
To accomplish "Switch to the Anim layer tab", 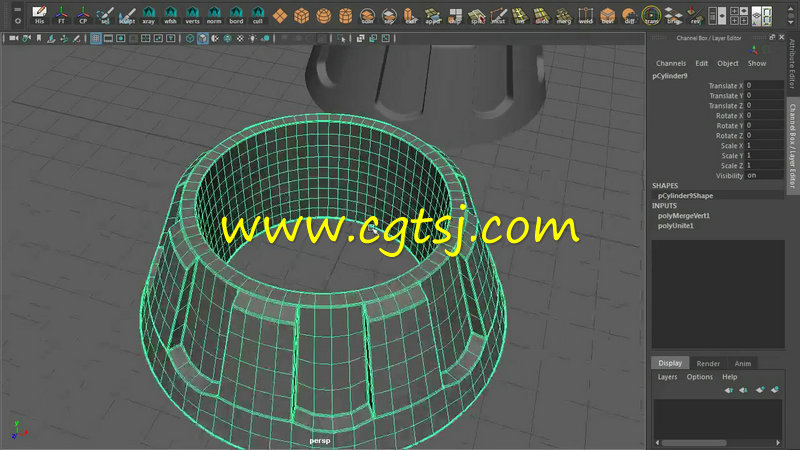I will (742, 363).
